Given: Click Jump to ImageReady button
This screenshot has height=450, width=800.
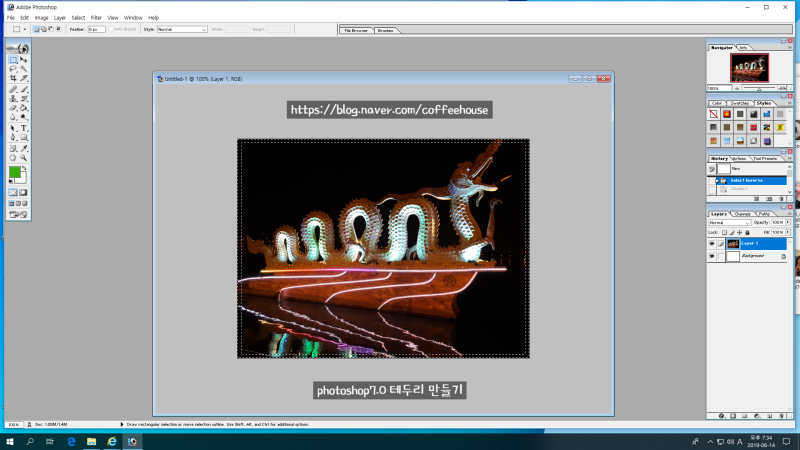Looking at the screenshot, I should pyautogui.click(x=18, y=214).
